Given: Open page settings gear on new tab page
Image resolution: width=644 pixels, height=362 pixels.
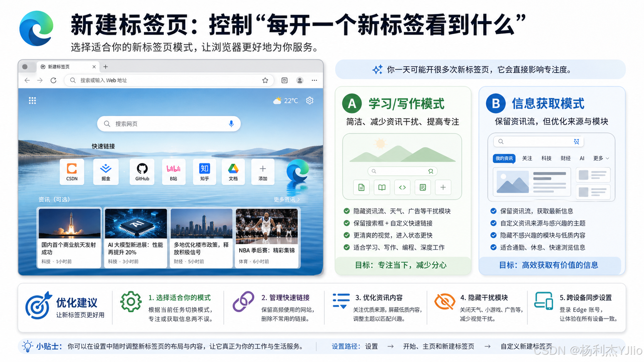Looking at the screenshot, I should click(310, 100).
